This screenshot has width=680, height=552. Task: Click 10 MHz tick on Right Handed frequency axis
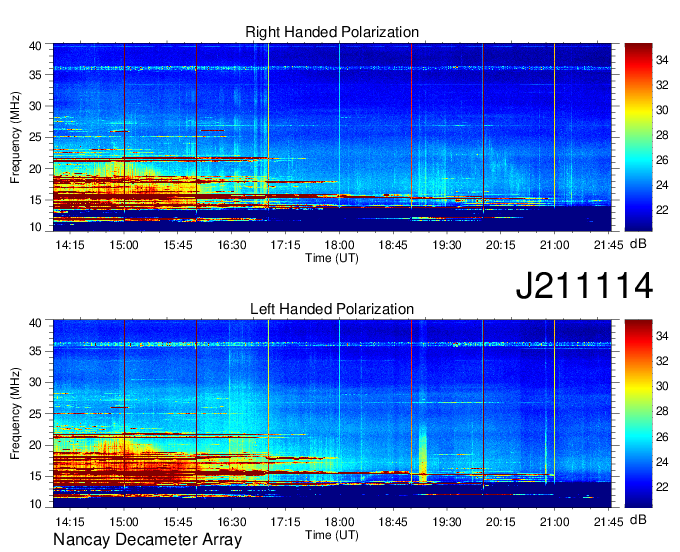tap(35, 227)
